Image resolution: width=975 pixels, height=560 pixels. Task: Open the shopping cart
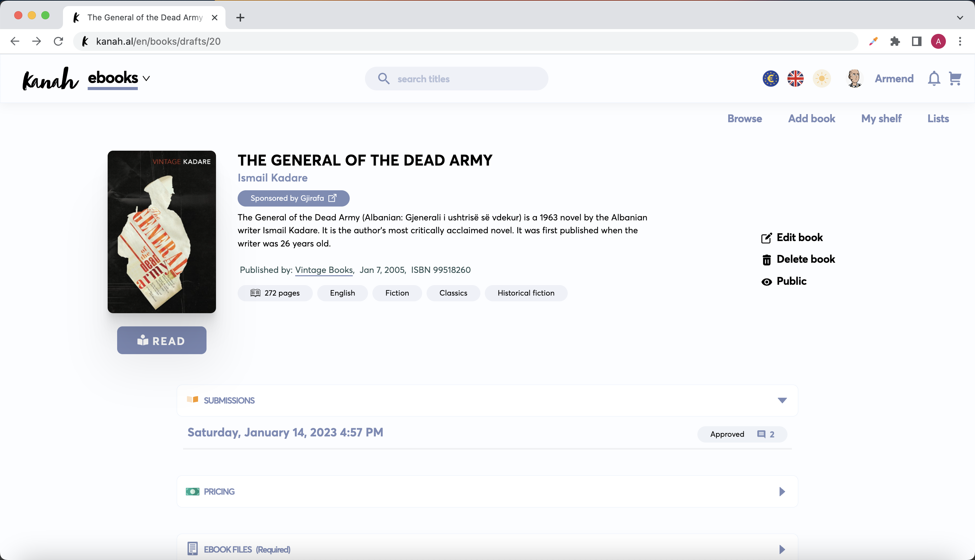(x=955, y=79)
